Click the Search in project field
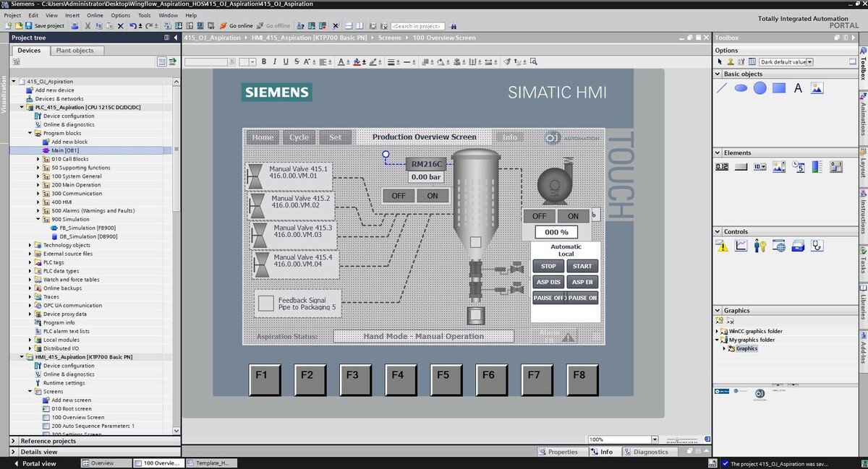868x469 pixels. click(417, 26)
